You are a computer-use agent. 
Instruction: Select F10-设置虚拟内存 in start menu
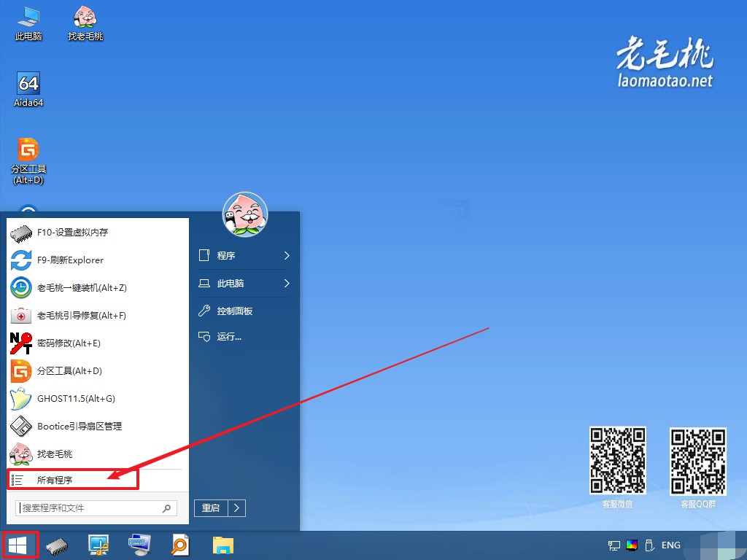coord(98,233)
